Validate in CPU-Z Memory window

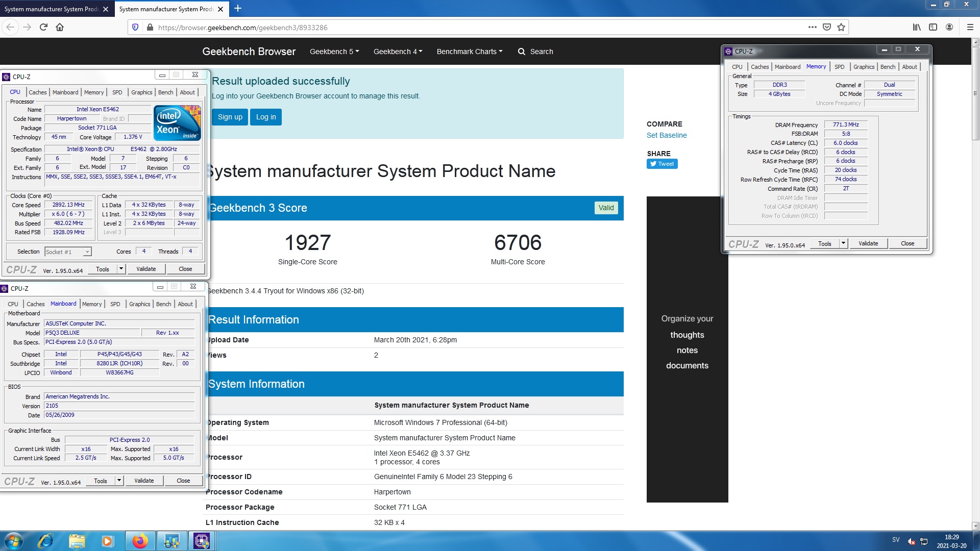pos(868,243)
